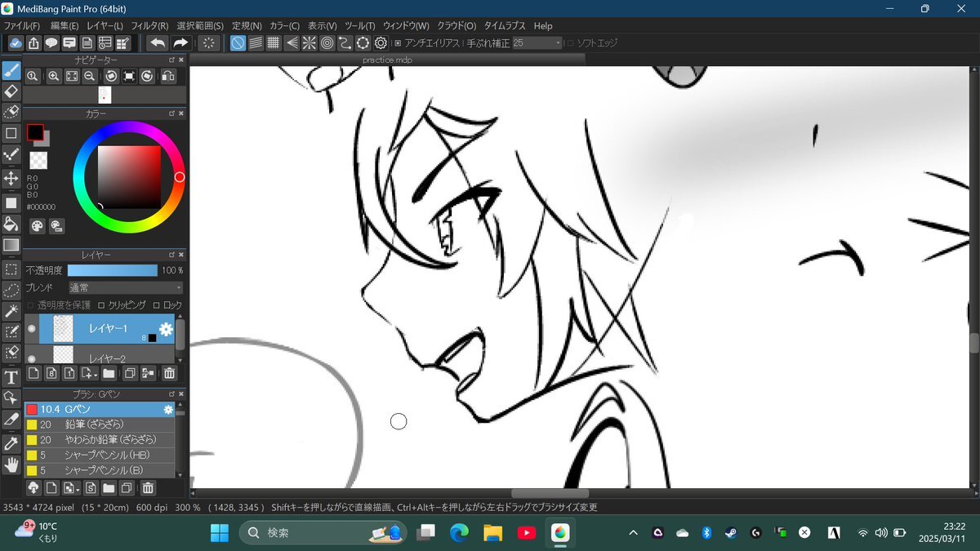The width and height of the screenshot is (980, 551).
Task: Click the Undo arrow in toolbar
Action: (157, 43)
